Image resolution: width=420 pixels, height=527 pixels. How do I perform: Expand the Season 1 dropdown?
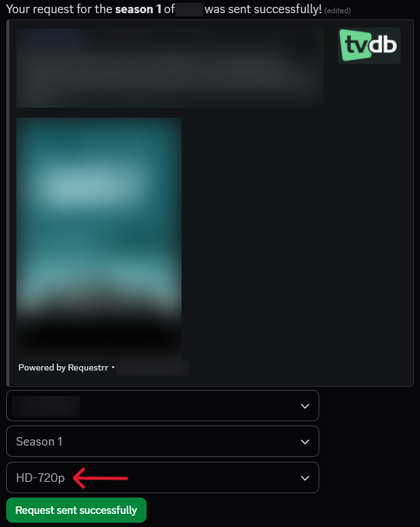click(x=163, y=441)
